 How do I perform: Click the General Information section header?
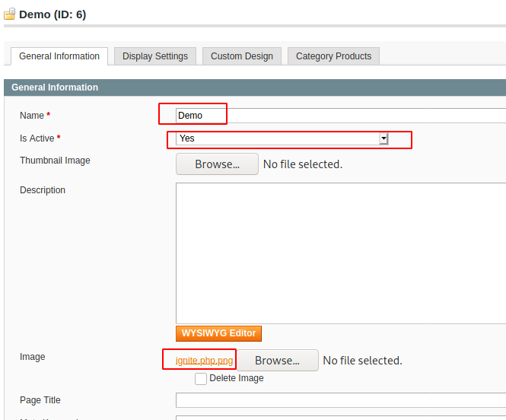pyautogui.click(x=55, y=87)
